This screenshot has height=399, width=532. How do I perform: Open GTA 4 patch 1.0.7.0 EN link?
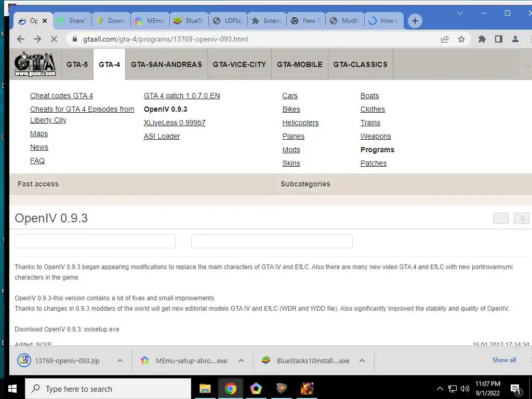click(182, 96)
